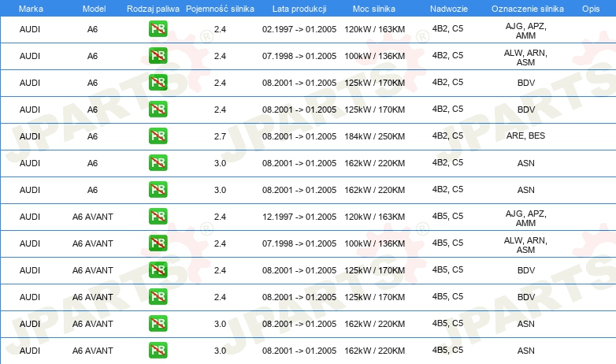Click the 184kW / 250KM power cell
Viewport: 616px width, 364px height.
click(x=374, y=136)
